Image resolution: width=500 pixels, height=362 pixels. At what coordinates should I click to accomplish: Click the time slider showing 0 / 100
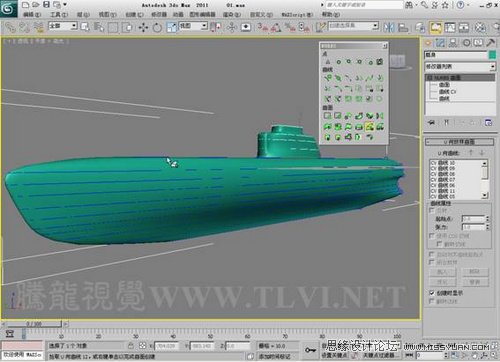point(34,324)
